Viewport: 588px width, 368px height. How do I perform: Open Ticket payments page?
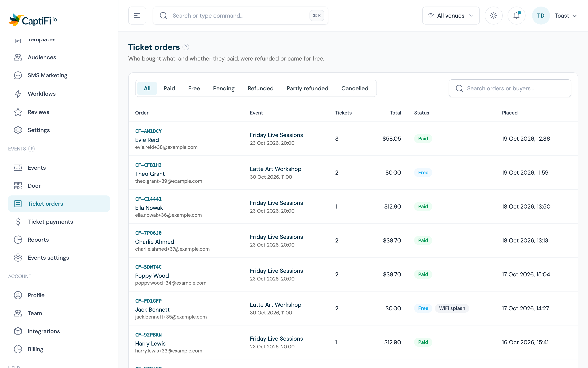click(x=59, y=222)
